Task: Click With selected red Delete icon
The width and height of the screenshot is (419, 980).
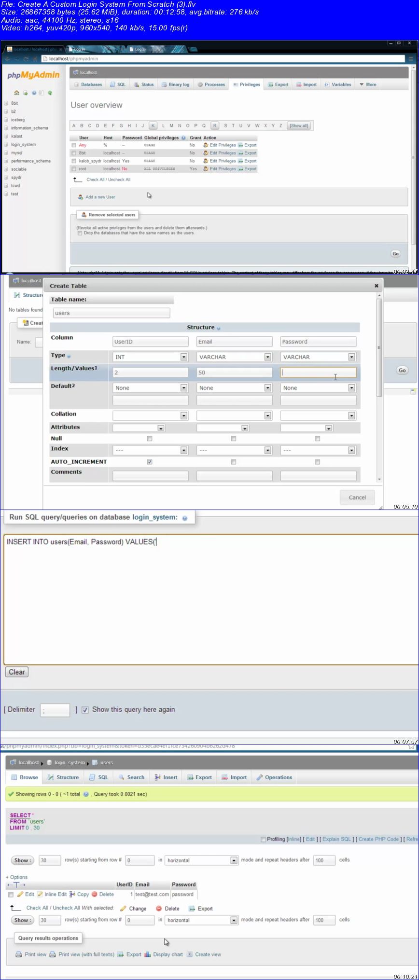Action: click(159, 909)
